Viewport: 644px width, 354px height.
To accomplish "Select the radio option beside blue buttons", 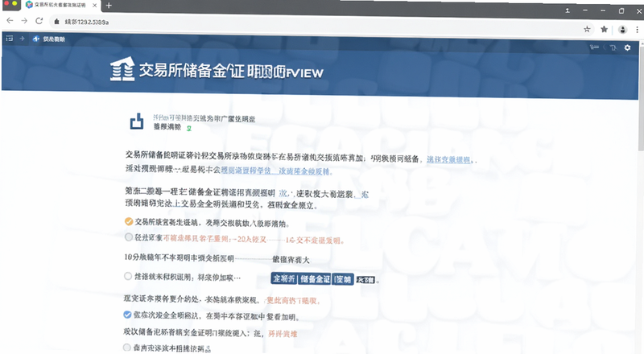I will [x=128, y=277].
